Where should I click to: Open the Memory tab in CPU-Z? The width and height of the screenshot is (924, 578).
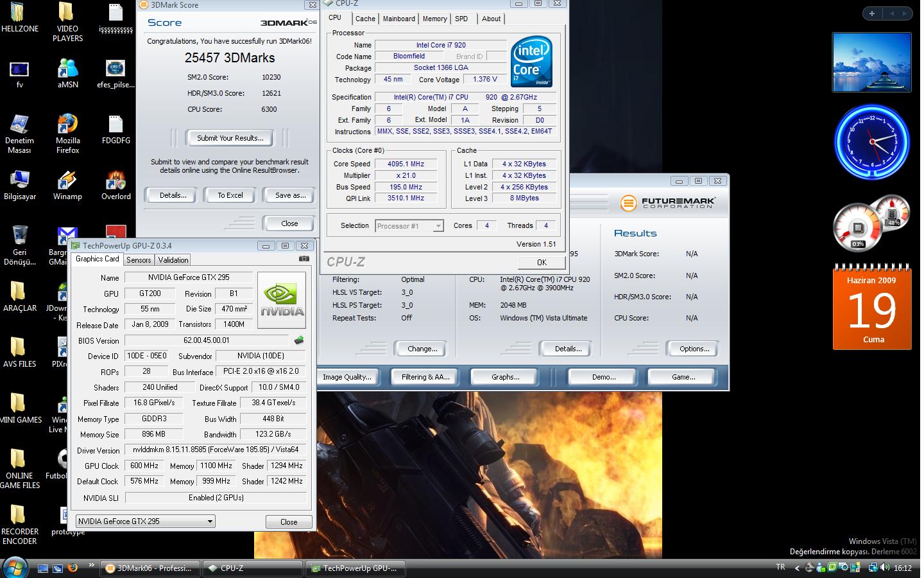click(x=434, y=19)
